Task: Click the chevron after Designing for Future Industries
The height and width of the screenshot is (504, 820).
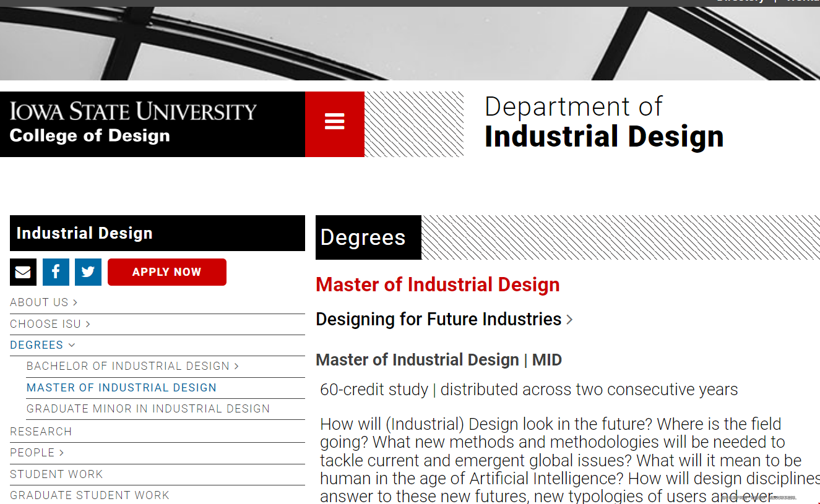Action: pyautogui.click(x=569, y=320)
